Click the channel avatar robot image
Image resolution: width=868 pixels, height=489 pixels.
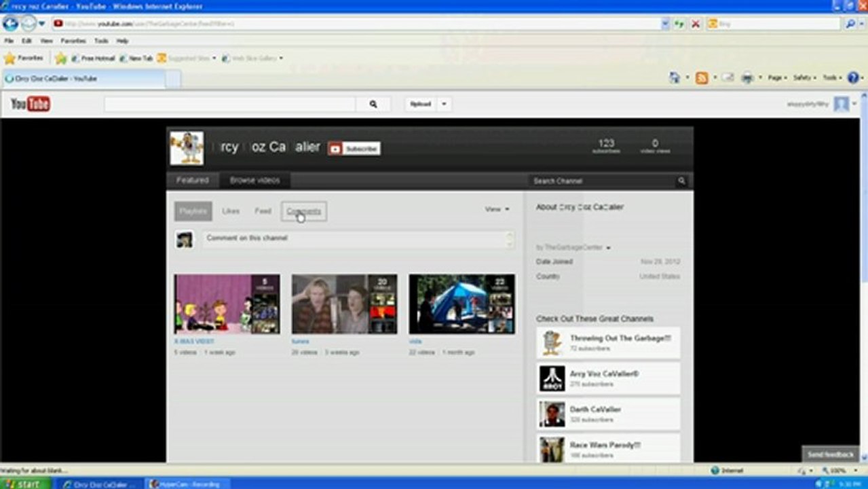(187, 148)
